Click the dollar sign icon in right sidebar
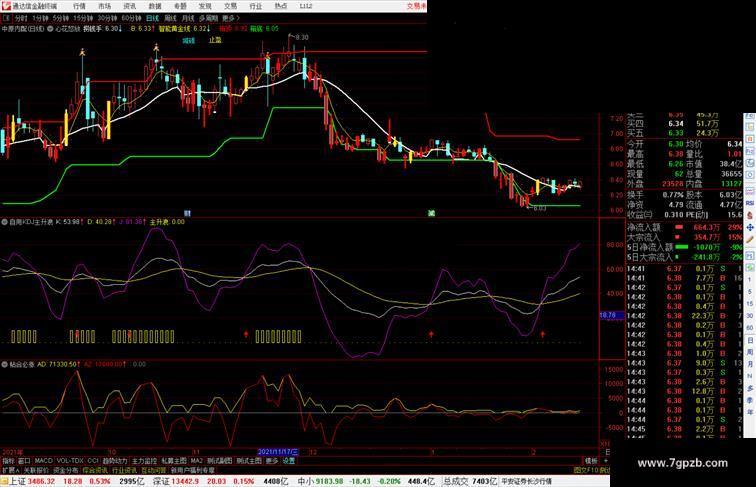This screenshot has width=756, height=487. point(750,216)
